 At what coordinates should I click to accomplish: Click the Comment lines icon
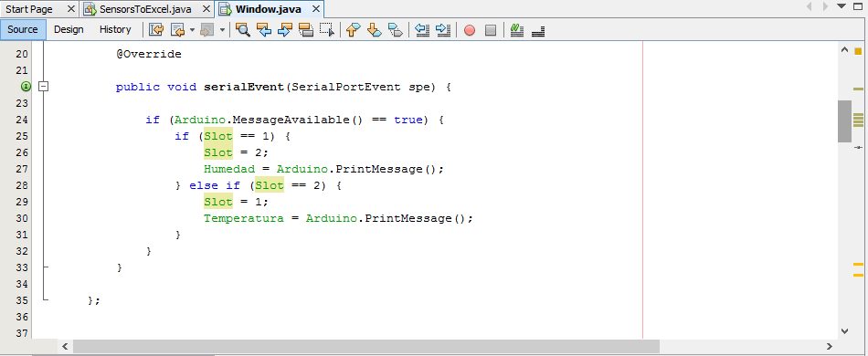(517, 30)
